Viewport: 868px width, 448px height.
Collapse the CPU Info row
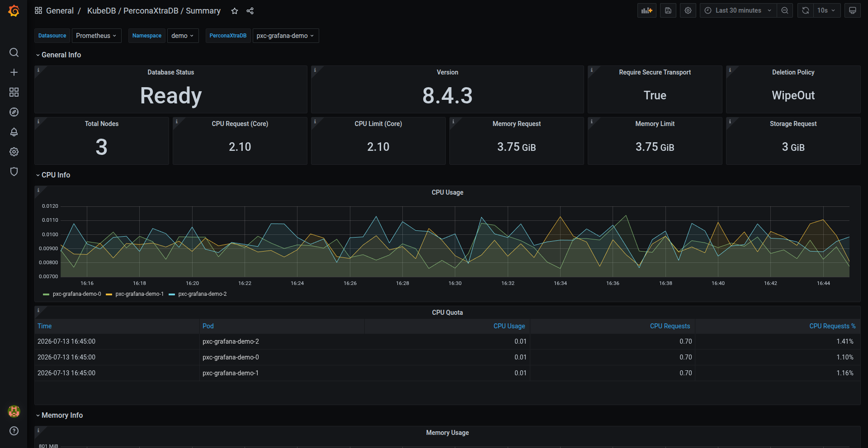53,175
